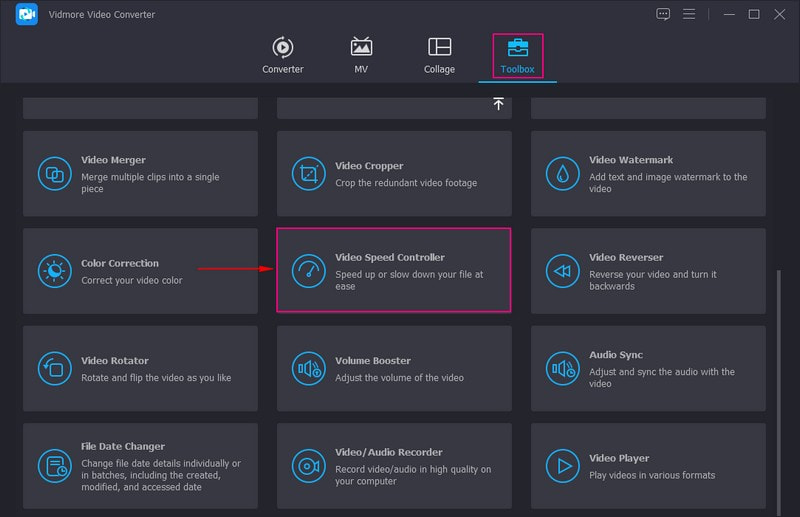Click the feedback chat icon in title bar
The image size is (800, 517).
pyautogui.click(x=663, y=14)
